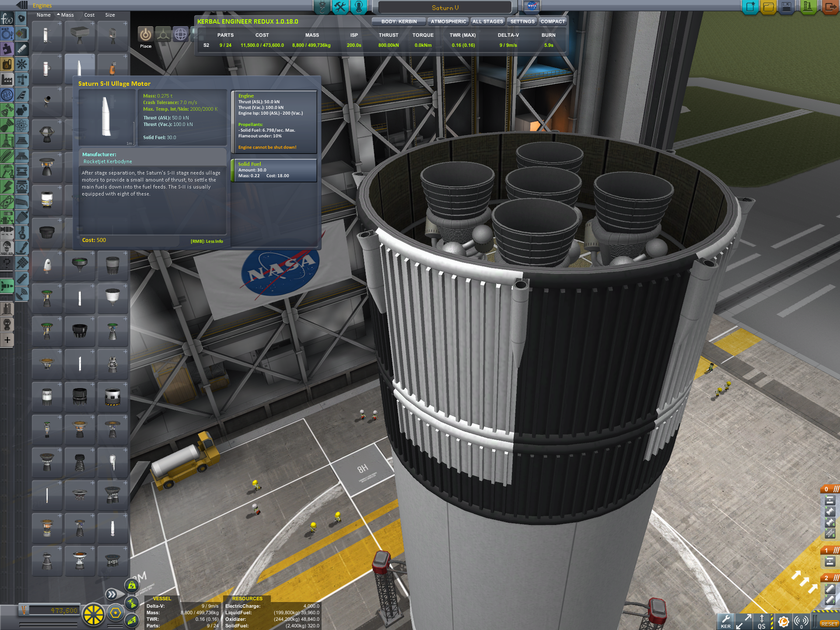Viewport: 840px width, 630px height.
Task: Open the filter by manufacturer category
Action: tap(7, 80)
